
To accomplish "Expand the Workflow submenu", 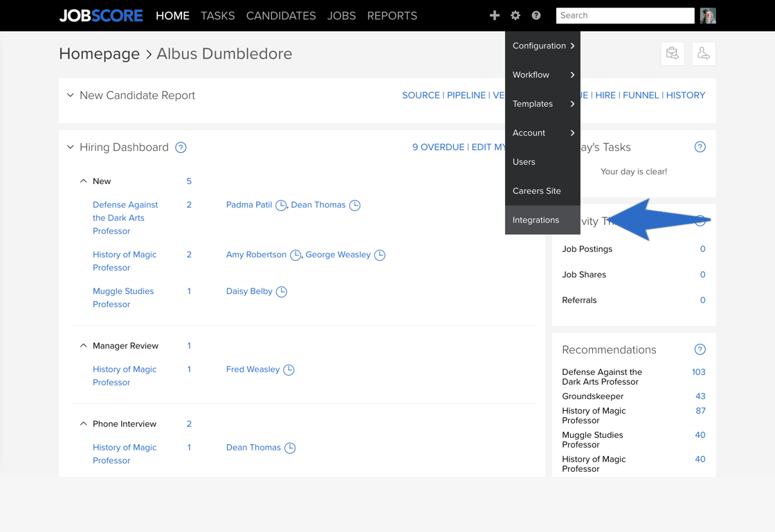I will 542,75.
